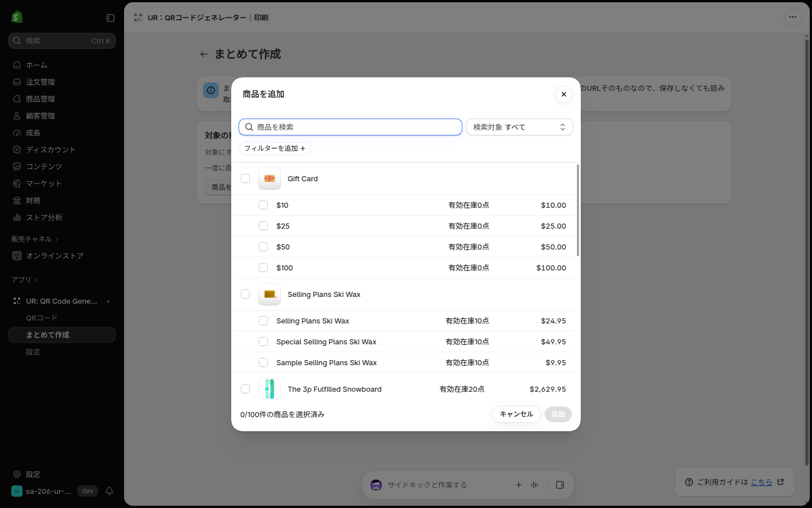This screenshot has width=812, height=508.
Task: Open the Sidekick plus attachment menu
Action: point(519,485)
